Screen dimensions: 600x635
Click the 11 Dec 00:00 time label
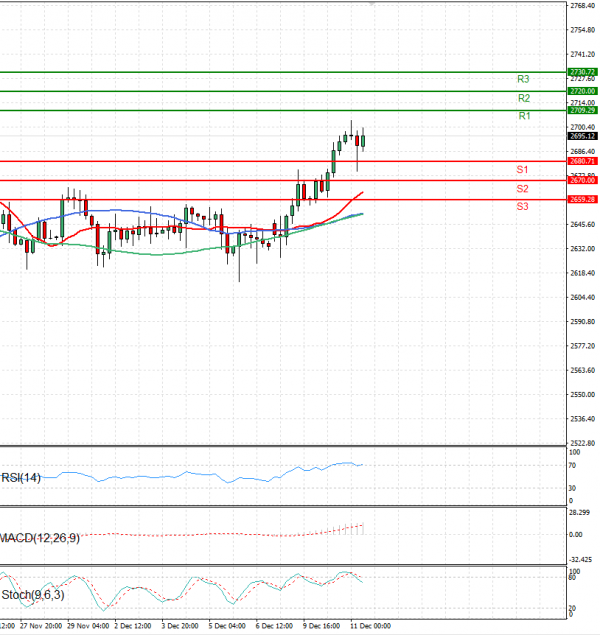pyautogui.click(x=370, y=626)
